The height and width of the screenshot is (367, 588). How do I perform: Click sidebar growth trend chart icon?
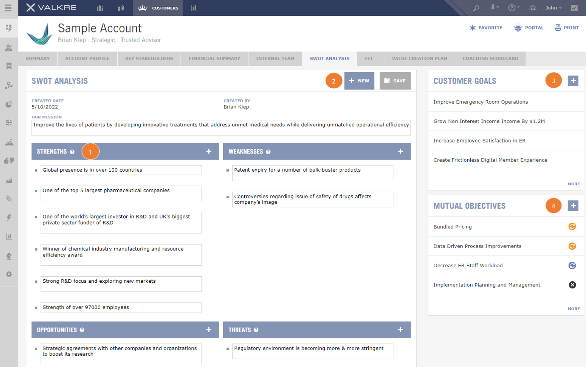9,180
